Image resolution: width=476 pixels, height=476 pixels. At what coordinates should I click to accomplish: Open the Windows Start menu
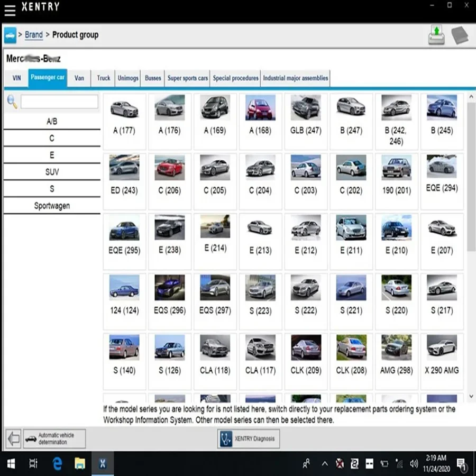point(11,463)
